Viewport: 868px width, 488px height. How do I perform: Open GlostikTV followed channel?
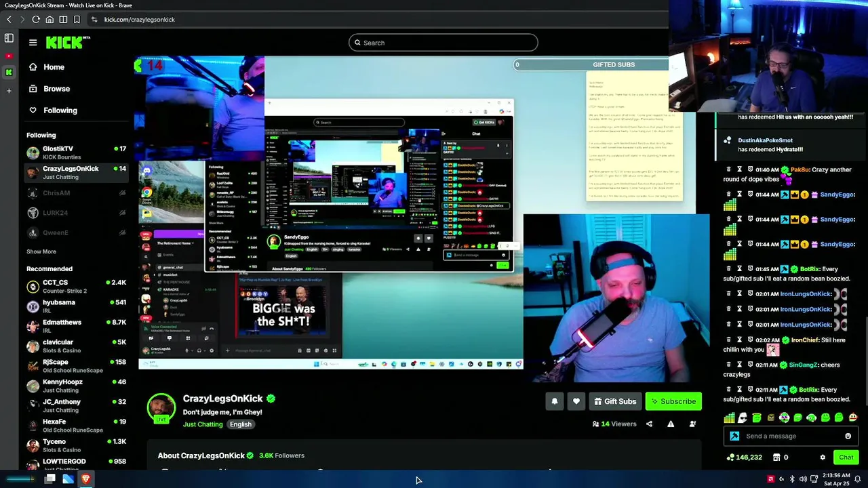(x=76, y=152)
